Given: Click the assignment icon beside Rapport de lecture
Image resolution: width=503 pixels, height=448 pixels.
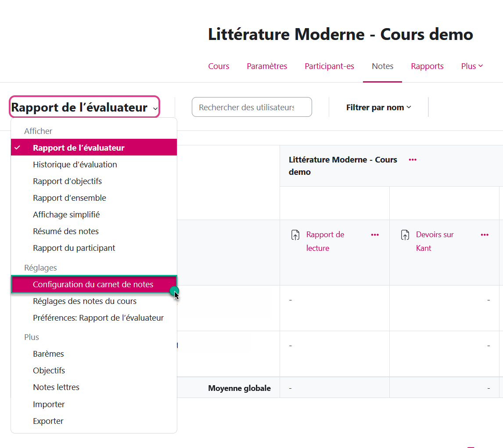Looking at the screenshot, I should [x=296, y=235].
